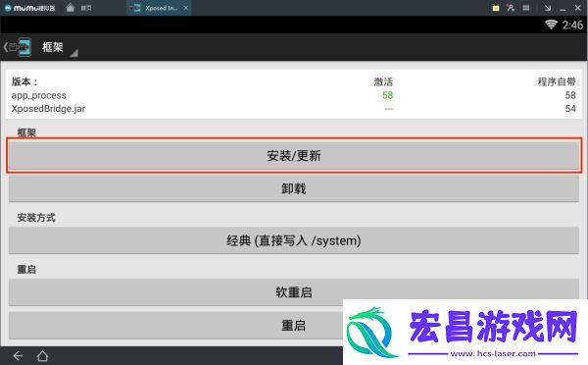The height and width of the screenshot is (365, 588).
Task: Tap the 软重启 soft reboot button
Action: coord(294,292)
